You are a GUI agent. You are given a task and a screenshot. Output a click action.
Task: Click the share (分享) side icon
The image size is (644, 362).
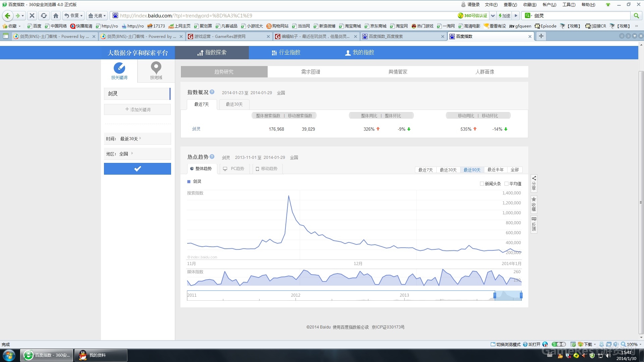(x=534, y=183)
